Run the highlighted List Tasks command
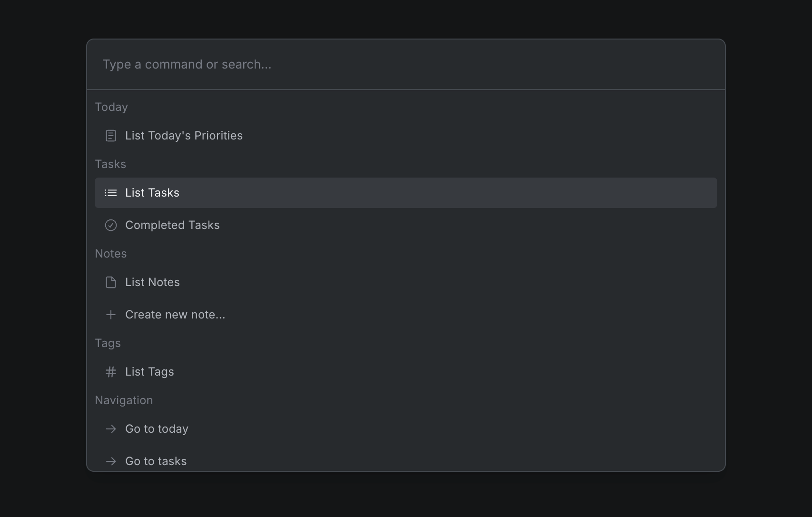Image resolution: width=812 pixels, height=517 pixels. click(x=152, y=193)
